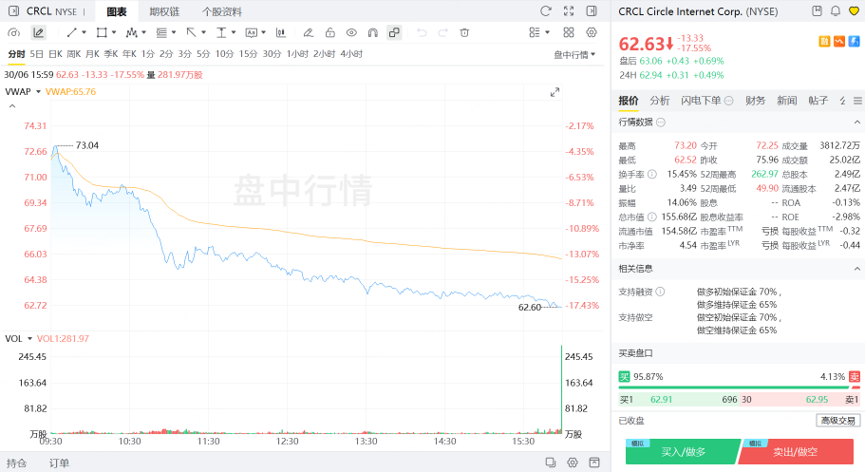Select the wave pattern drawing tool

[x=131, y=33]
